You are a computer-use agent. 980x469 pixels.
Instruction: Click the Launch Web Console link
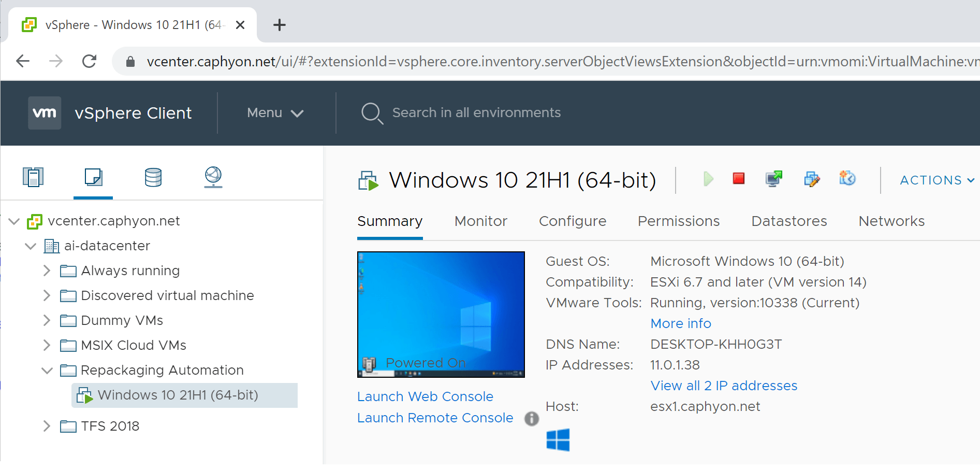[425, 396]
